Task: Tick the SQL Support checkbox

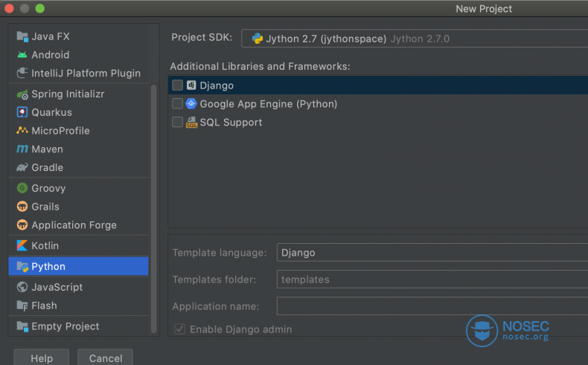Action: [177, 122]
